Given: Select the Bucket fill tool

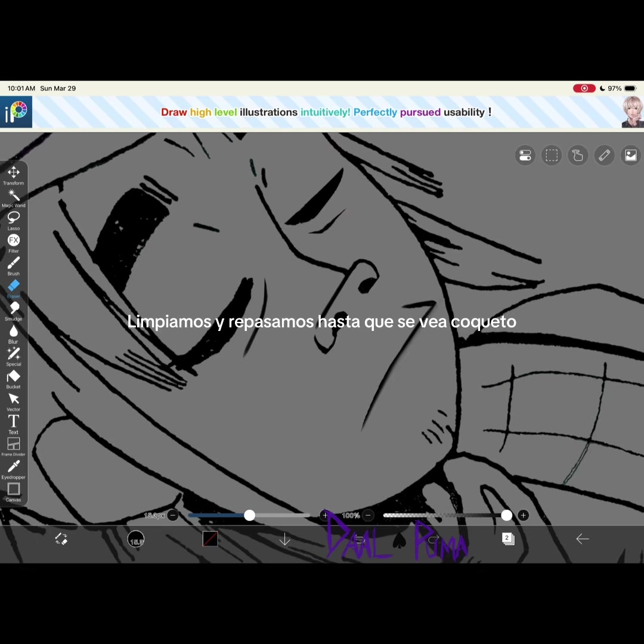Looking at the screenshot, I should pos(14,379).
